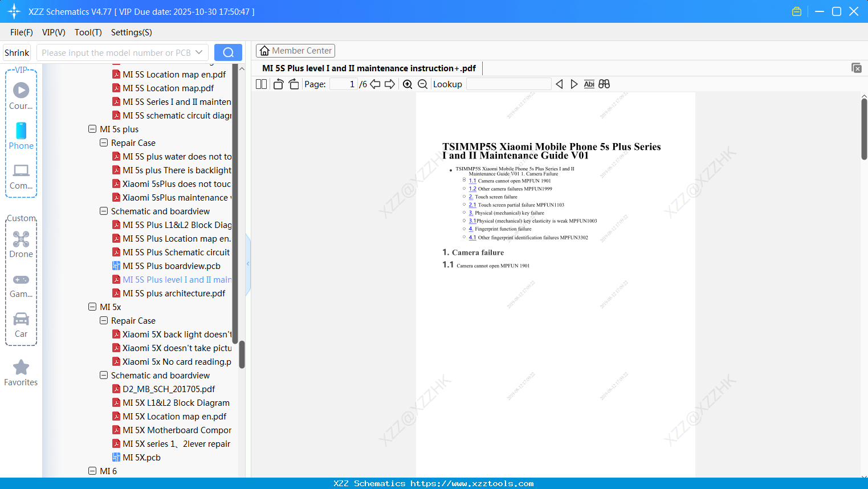Close the open PDF document tab
The height and width of the screenshot is (489, 868).
pyautogui.click(x=857, y=68)
